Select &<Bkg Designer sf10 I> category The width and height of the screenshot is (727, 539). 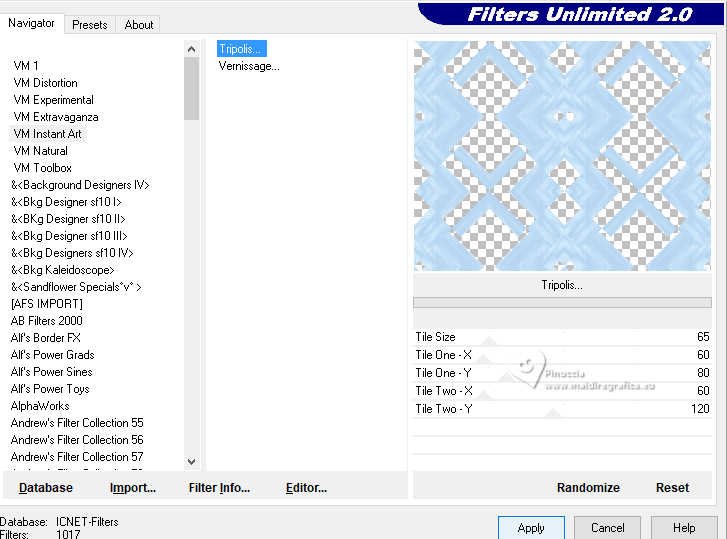coord(66,202)
